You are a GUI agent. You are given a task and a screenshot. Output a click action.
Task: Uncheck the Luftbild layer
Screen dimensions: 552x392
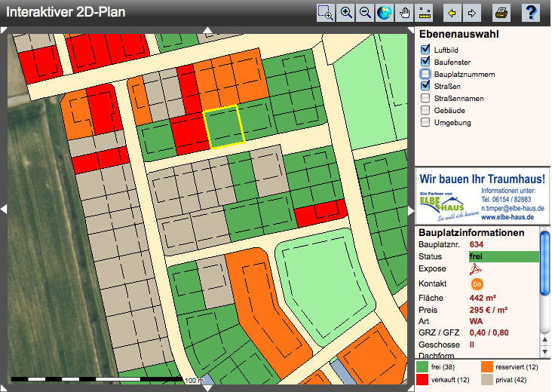(x=425, y=49)
